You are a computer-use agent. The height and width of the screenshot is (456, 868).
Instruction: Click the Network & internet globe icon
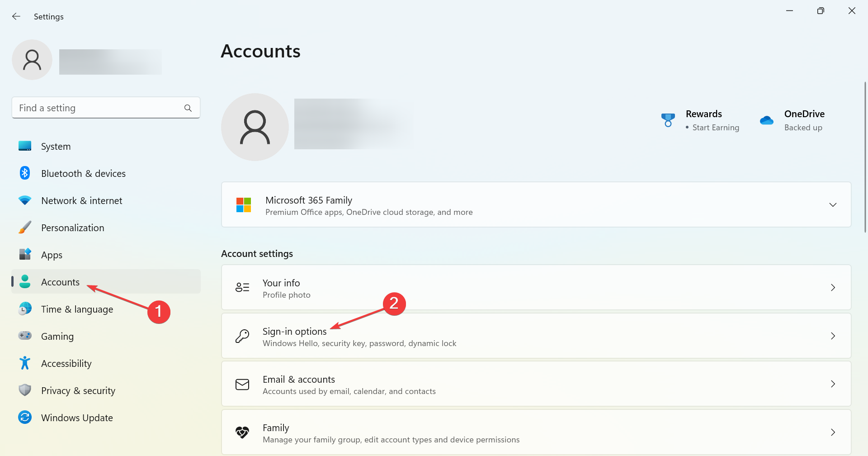pyautogui.click(x=25, y=200)
